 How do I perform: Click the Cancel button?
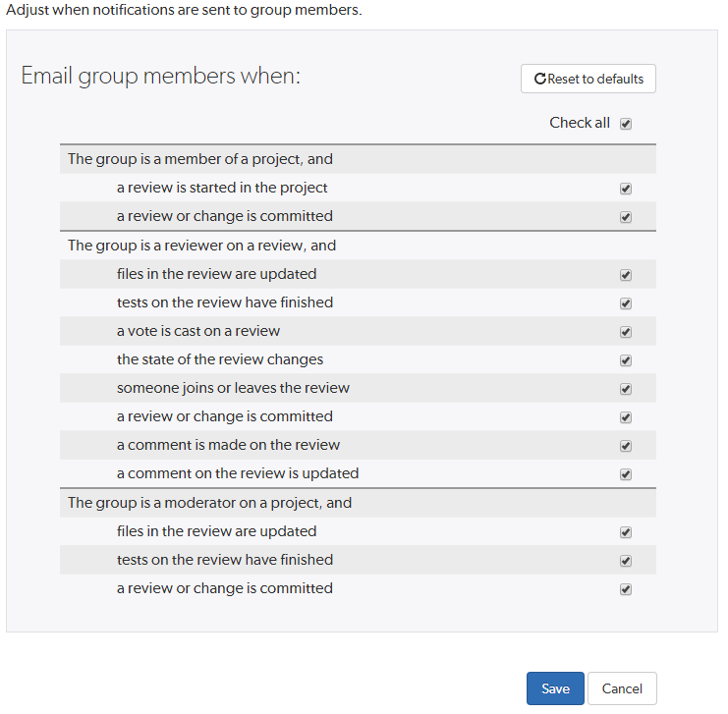point(622,688)
